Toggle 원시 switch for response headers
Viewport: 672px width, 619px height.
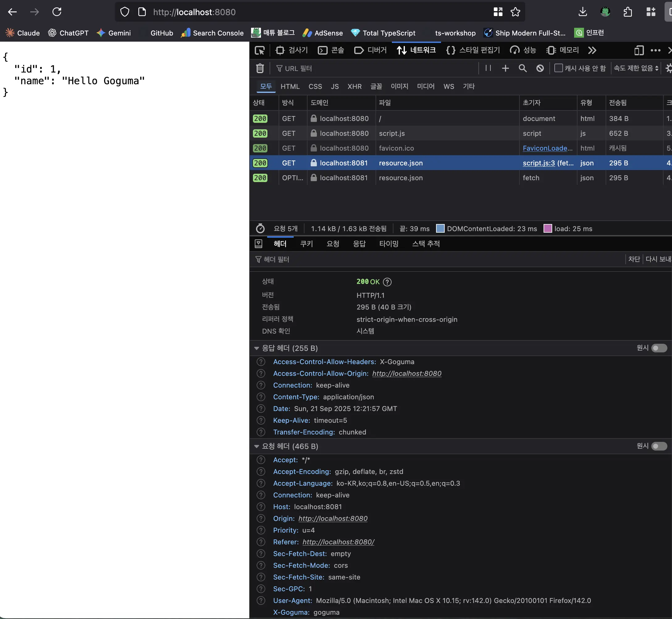[x=659, y=348]
